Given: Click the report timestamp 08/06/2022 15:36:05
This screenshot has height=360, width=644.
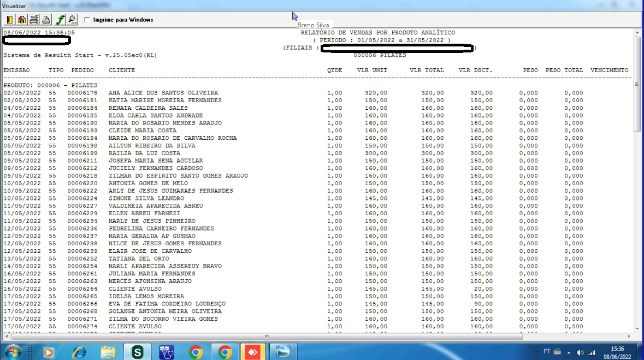Looking at the screenshot, I should tap(39, 32).
